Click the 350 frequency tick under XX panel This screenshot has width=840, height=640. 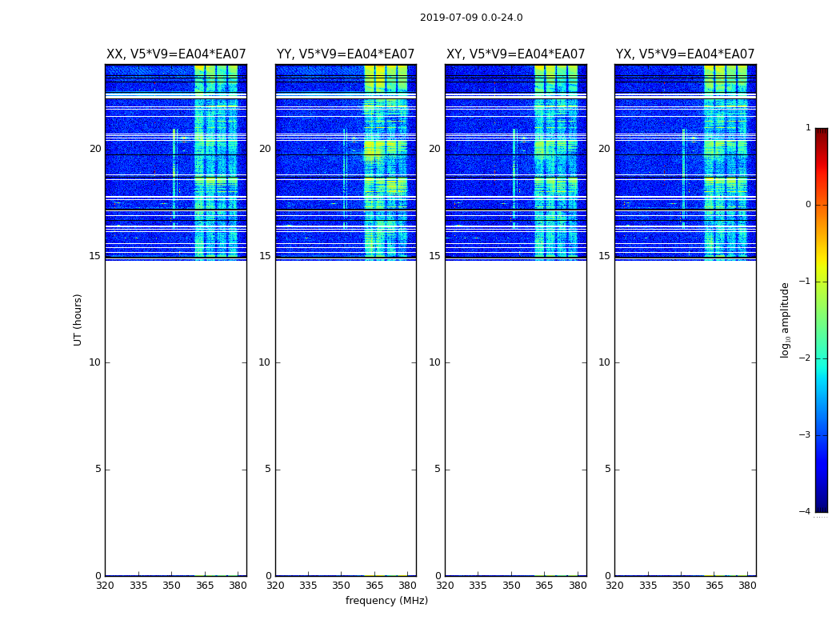click(172, 586)
